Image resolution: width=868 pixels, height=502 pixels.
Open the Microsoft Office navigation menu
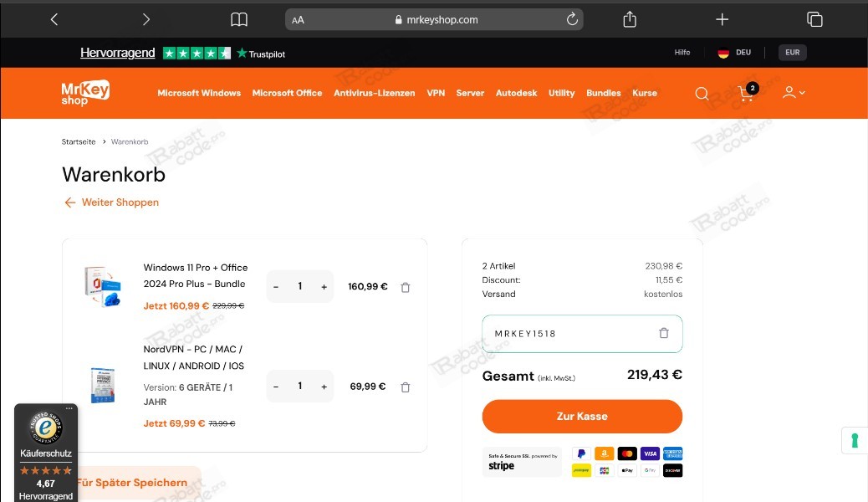click(287, 94)
